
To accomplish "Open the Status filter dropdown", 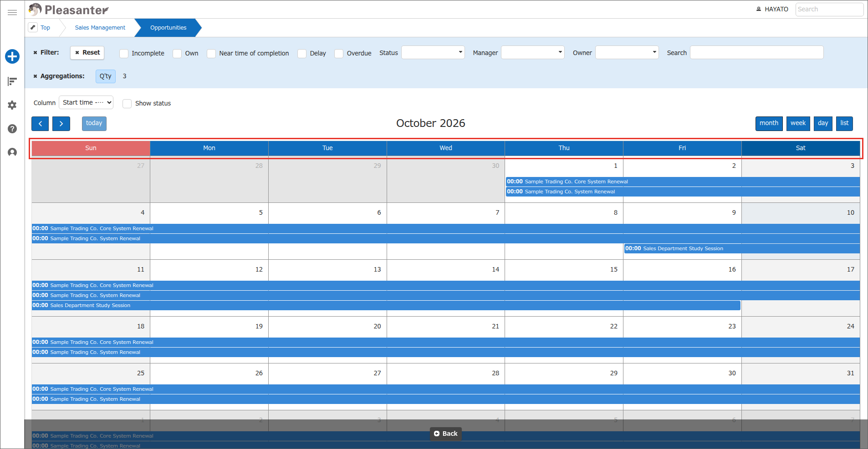I will pos(433,52).
